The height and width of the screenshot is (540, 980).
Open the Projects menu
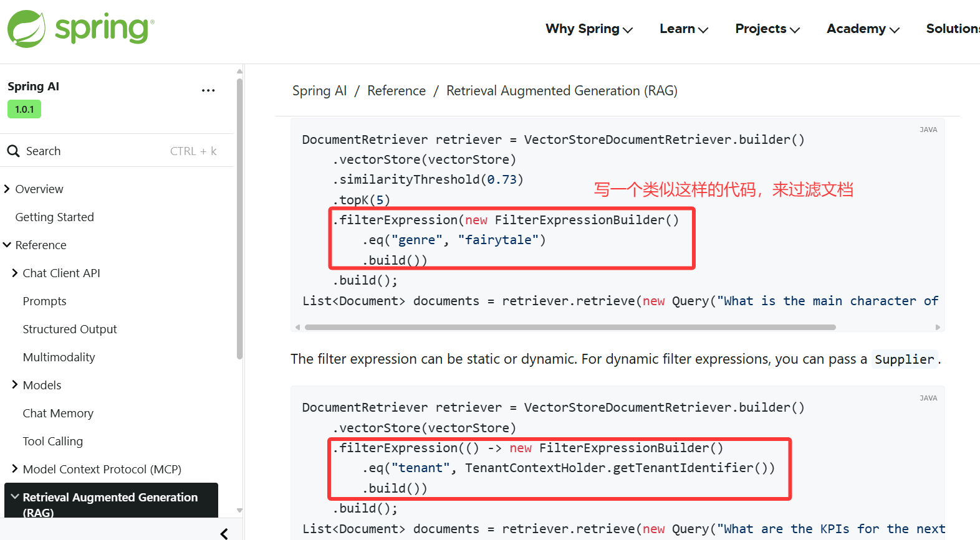(767, 29)
